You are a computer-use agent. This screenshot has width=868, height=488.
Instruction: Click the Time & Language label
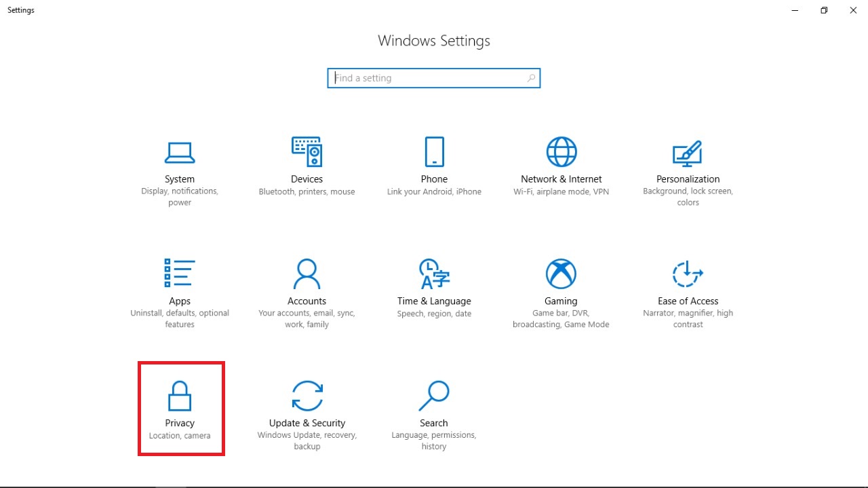coord(434,301)
